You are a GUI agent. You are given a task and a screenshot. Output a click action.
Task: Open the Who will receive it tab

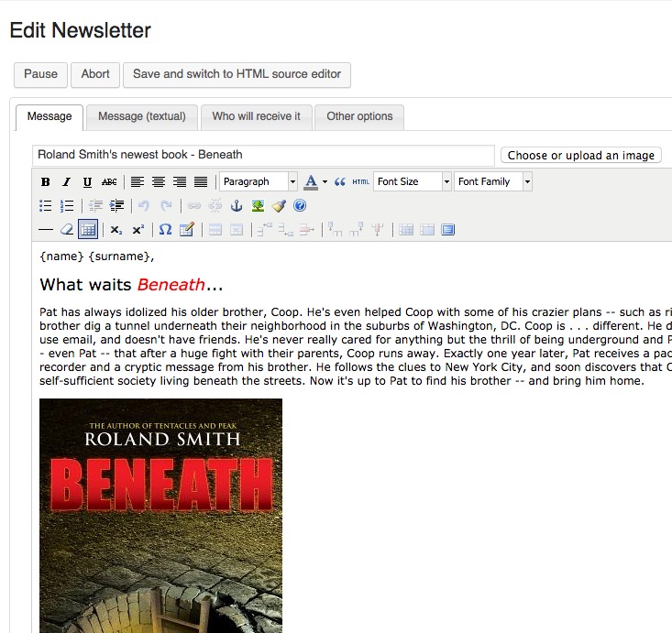click(x=256, y=116)
